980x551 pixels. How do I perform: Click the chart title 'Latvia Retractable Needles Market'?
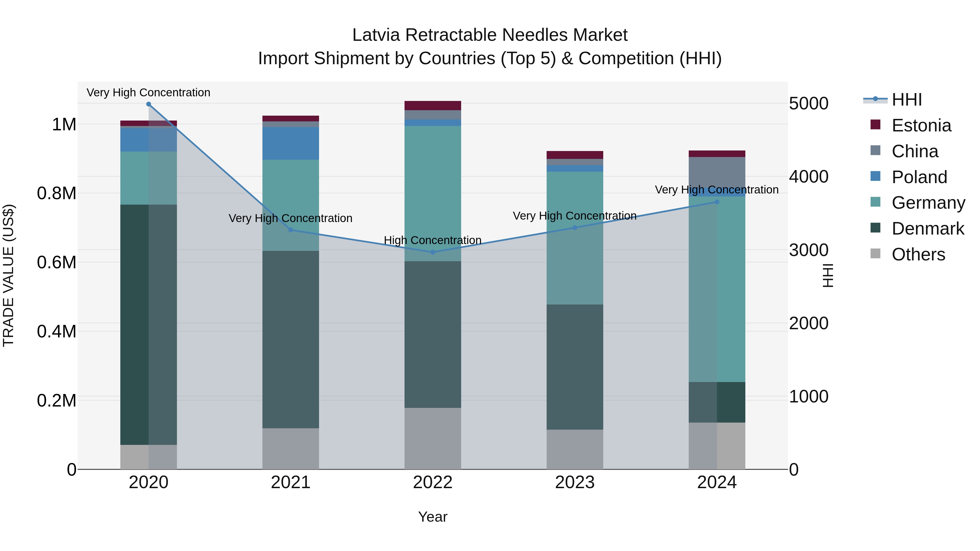tap(490, 35)
